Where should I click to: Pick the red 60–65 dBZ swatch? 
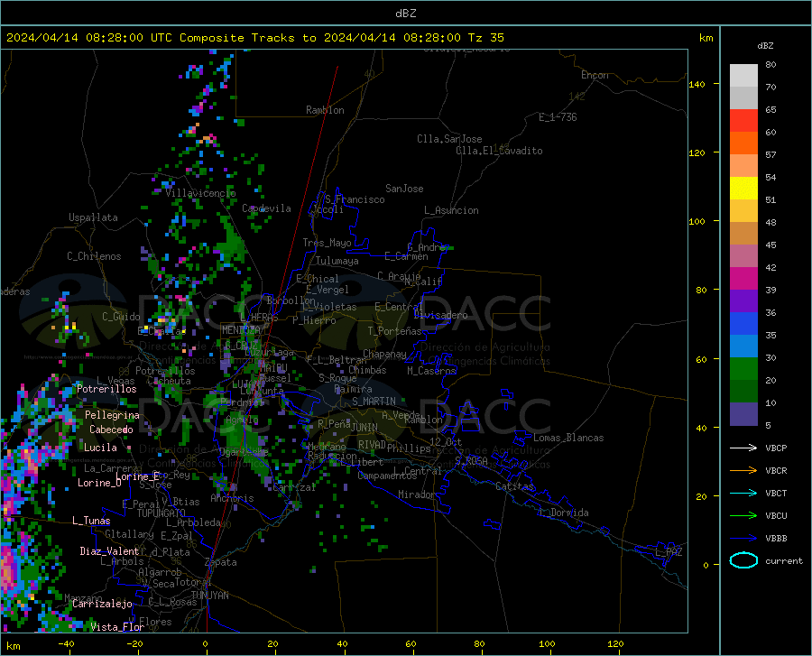coord(743,121)
